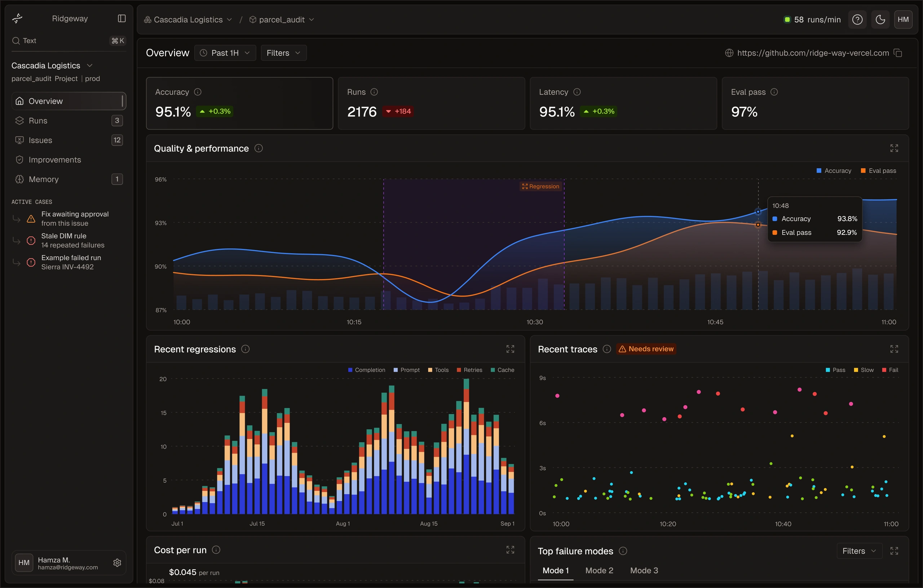Copy the GitHub URL with the copy icon
The width and height of the screenshot is (923, 588).
898,53
